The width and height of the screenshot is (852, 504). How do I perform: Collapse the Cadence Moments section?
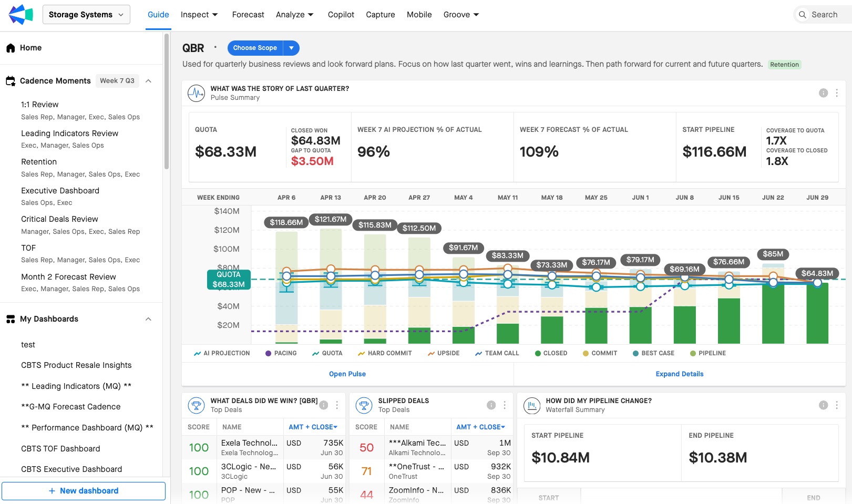point(149,81)
